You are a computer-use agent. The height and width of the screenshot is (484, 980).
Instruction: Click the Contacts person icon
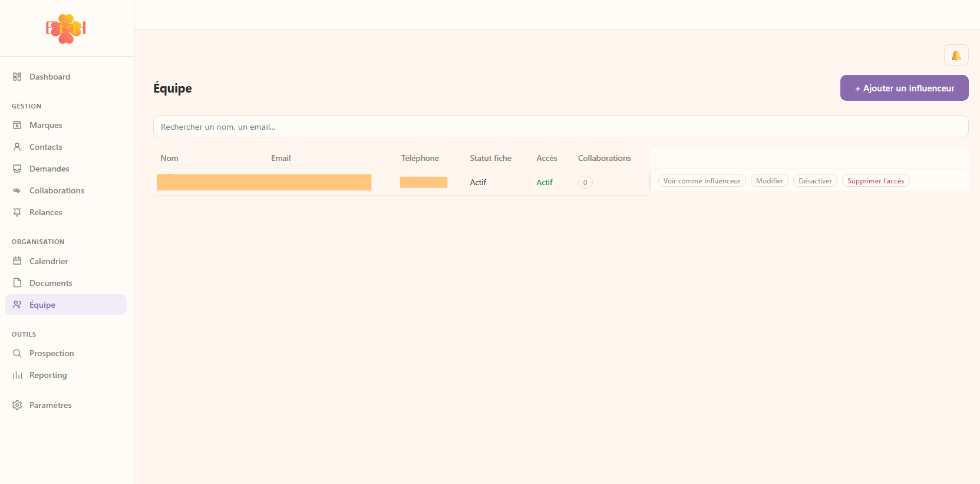17,147
